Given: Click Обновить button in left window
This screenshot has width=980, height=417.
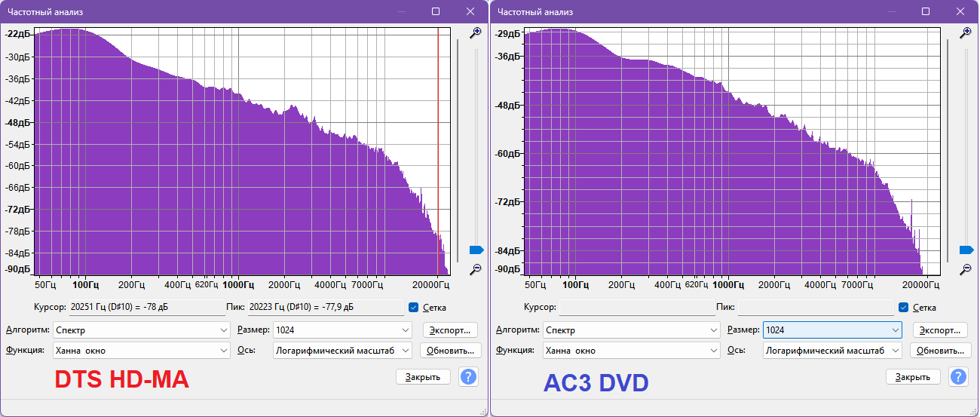Looking at the screenshot, I should pos(451,350).
